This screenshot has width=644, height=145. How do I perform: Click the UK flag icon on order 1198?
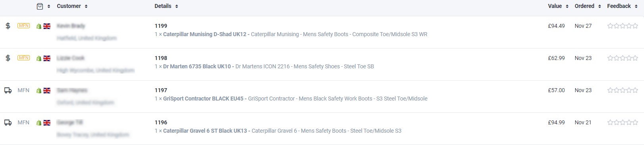pos(47,58)
